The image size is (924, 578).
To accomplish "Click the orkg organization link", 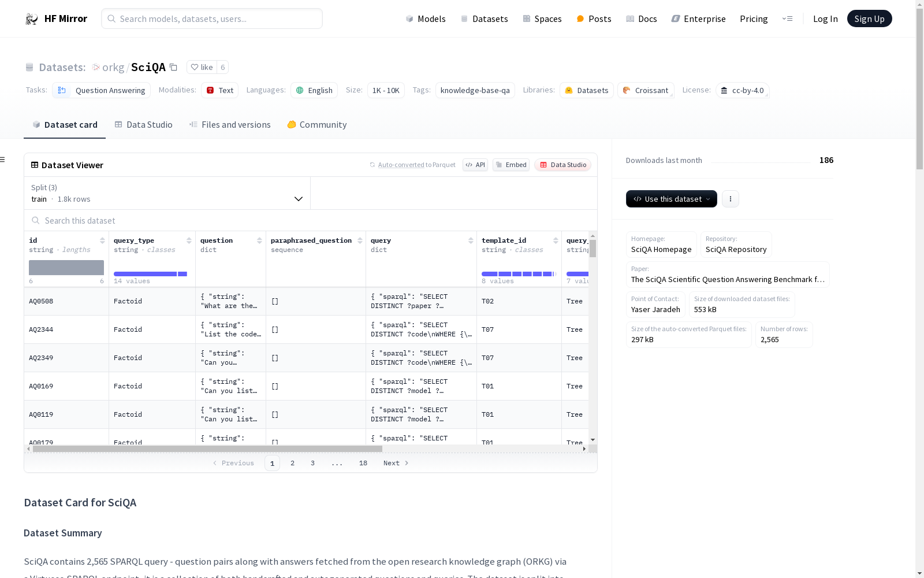I will 113,67.
